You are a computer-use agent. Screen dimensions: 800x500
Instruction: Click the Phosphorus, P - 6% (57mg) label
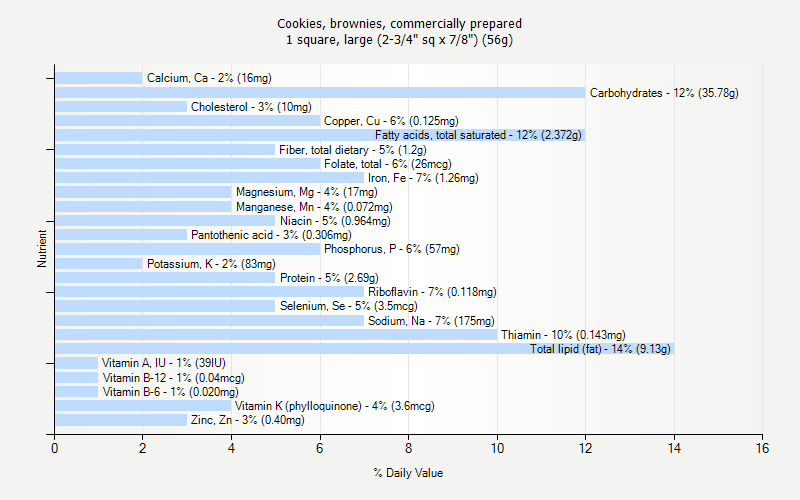click(x=392, y=249)
